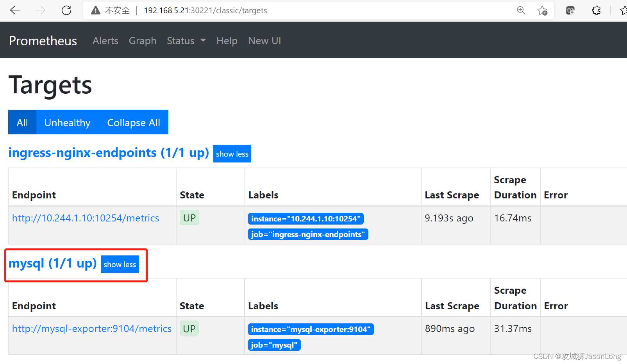The width and height of the screenshot is (627, 364).
Task: Click the 31.37ms scrape duration value
Action: pyautogui.click(x=513, y=328)
